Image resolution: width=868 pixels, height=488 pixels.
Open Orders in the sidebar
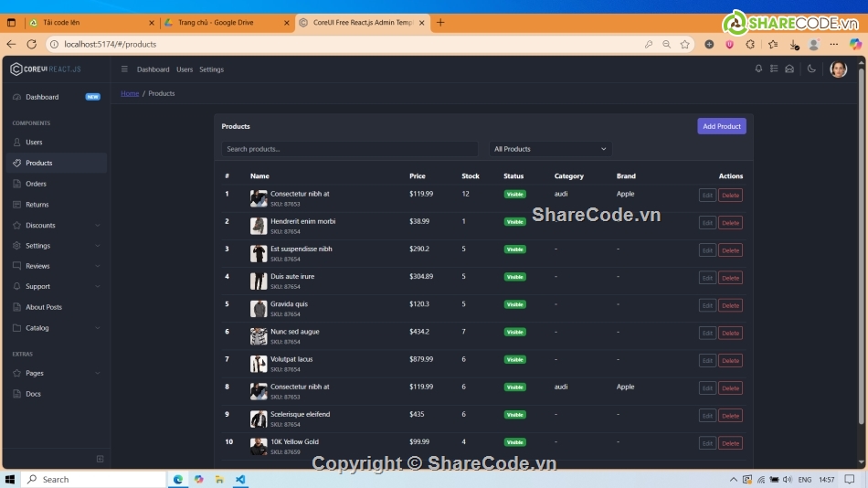36,184
